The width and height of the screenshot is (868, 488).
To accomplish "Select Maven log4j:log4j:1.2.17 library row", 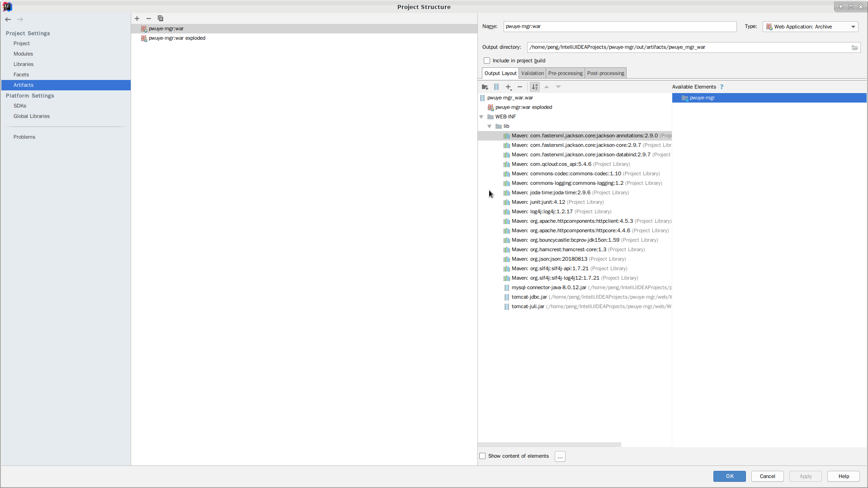I will 575,211.
